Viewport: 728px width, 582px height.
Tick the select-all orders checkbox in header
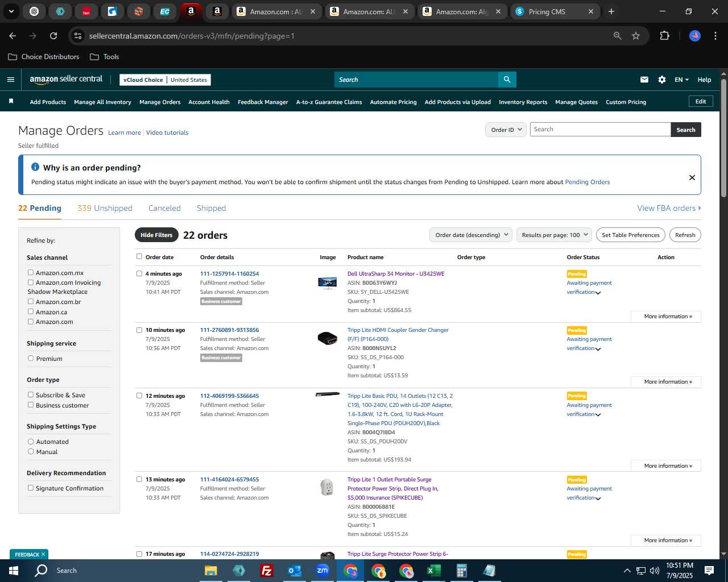click(139, 257)
